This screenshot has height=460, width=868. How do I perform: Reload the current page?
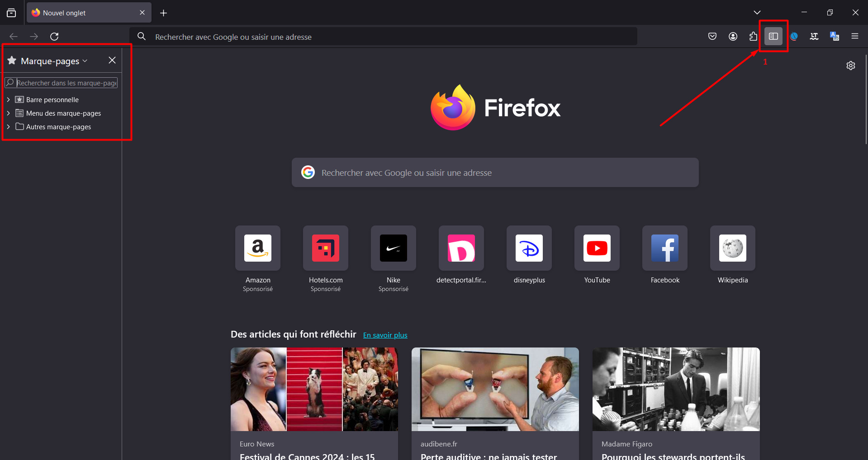(54, 37)
